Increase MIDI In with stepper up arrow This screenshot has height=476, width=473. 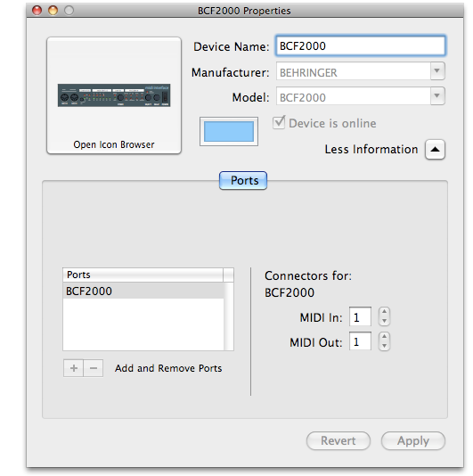pos(385,312)
